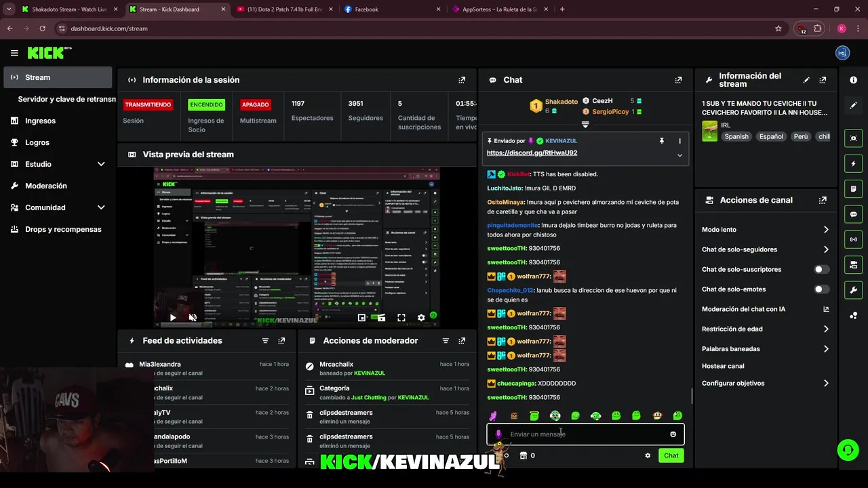Click the KICK logo in the header
The width and height of the screenshot is (868, 488).
50,53
